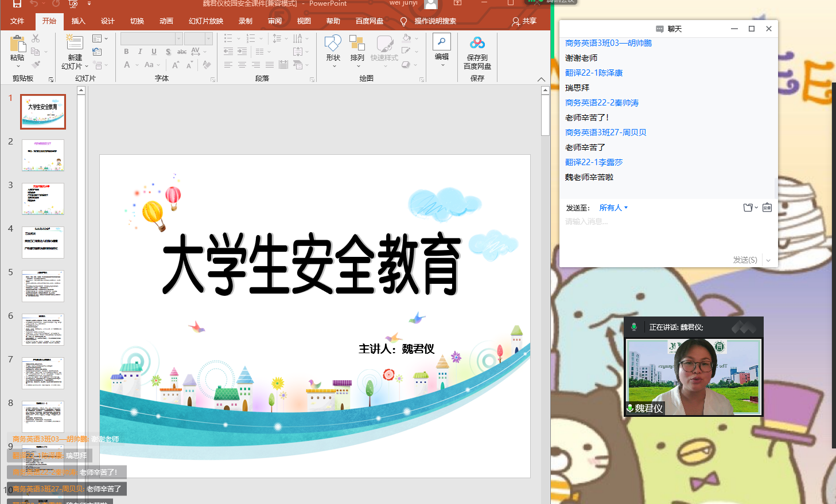Click the New Slide (新建幻灯片) icon
The height and width of the screenshot is (504, 836).
coord(75,43)
